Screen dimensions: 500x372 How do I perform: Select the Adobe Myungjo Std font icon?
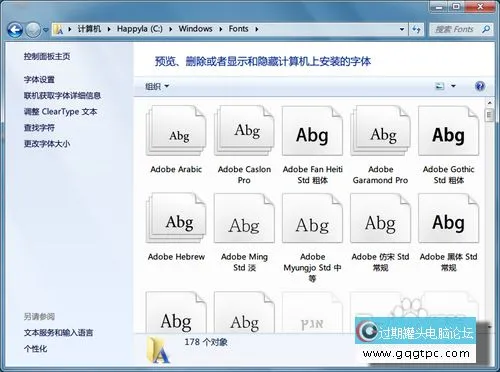pyautogui.click(x=312, y=218)
